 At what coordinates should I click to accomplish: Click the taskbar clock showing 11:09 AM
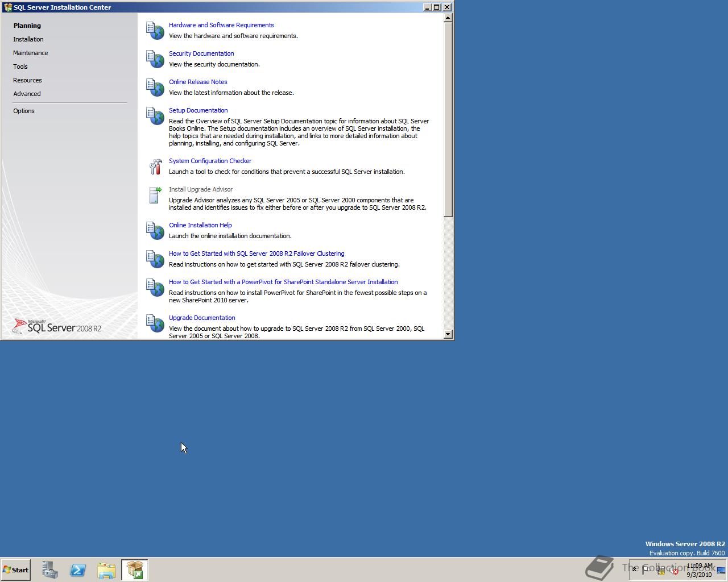[x=699, y=570]
